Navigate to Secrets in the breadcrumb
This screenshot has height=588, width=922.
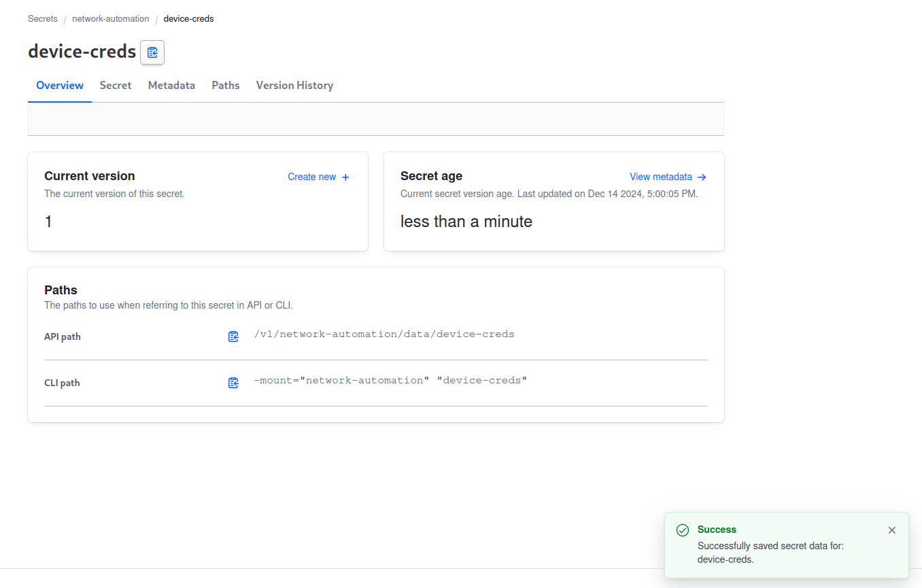[x=43, y=19]
